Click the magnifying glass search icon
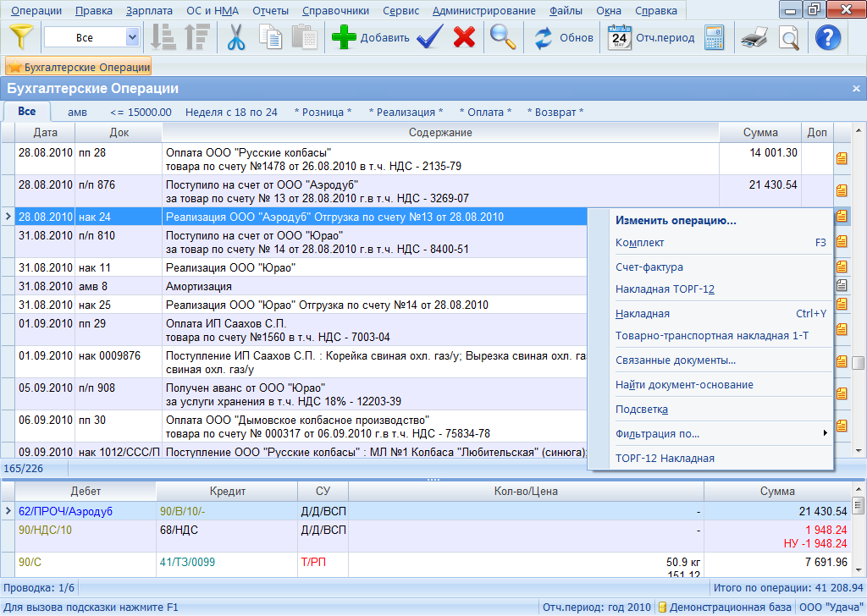This screenshot has width=867, height=616. click(x=504, y=37)
